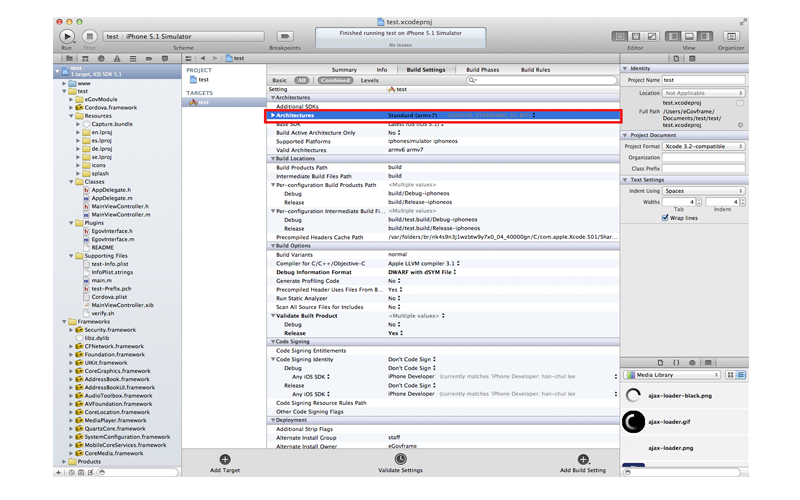This screenshot has height=500, width=800.
Task: Select the All settings filter
Action: (302, 80)
